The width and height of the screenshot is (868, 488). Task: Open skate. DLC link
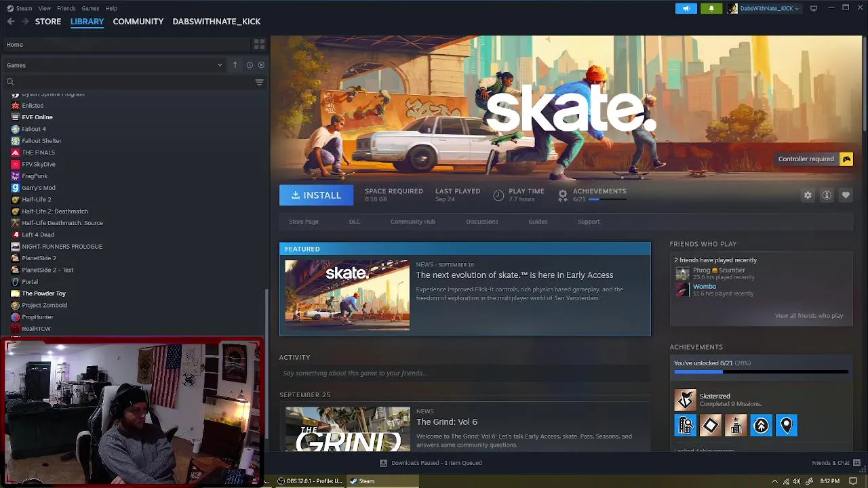coord(355,222)
